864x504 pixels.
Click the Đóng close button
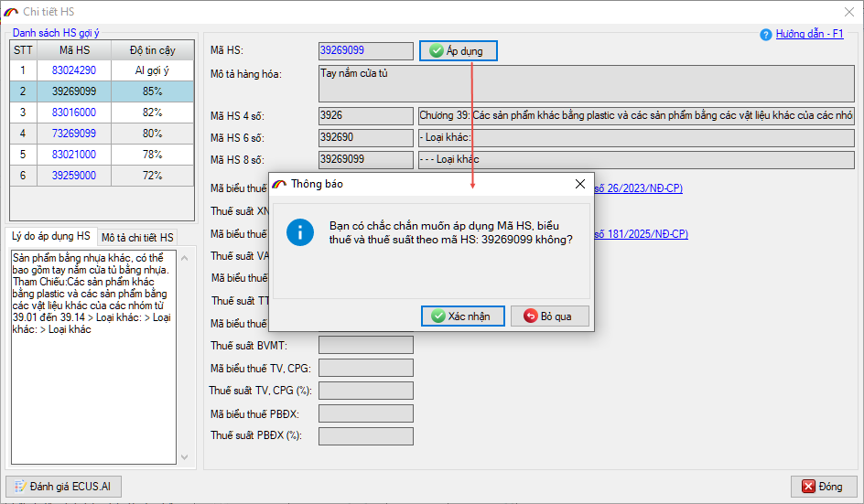tap(823, 486)
